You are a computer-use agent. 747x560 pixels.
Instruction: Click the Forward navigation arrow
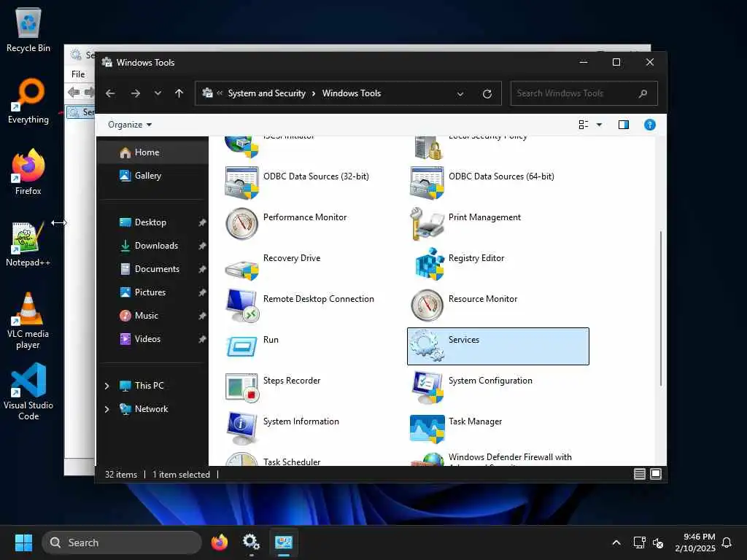136,93
